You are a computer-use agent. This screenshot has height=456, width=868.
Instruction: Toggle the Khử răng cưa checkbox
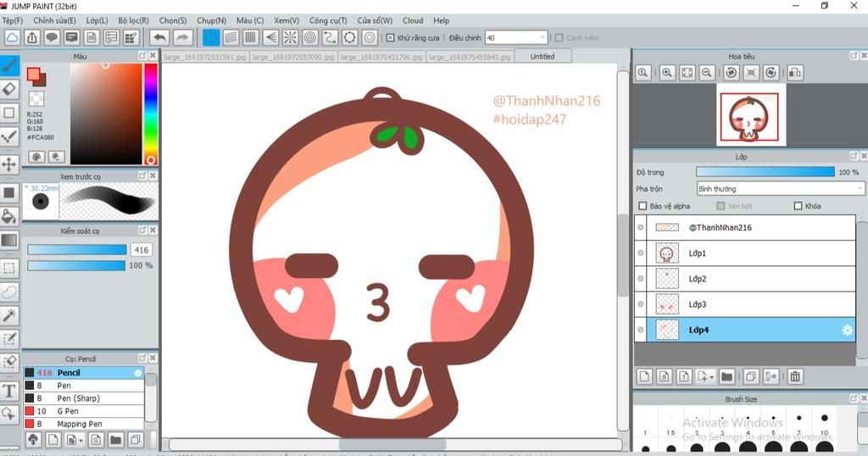(390, 38)
